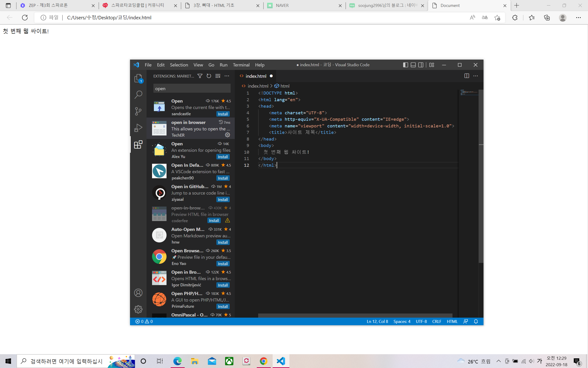Open File Explorer from taskbar
588x368 pixels.
click(x=194, y=361)
